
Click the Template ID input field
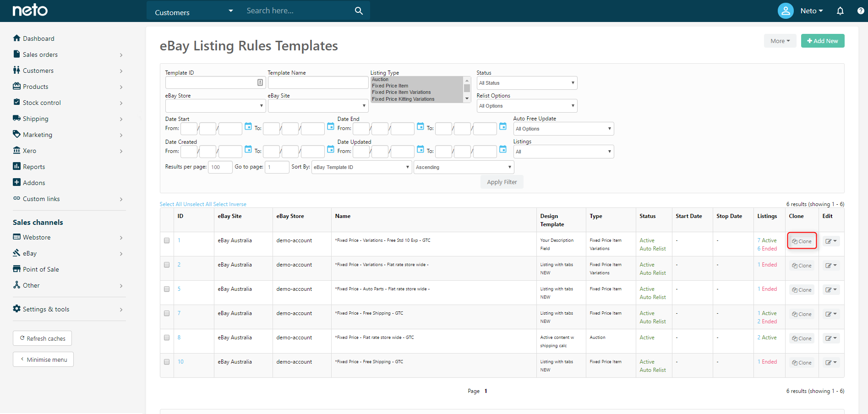pos(215,82)
